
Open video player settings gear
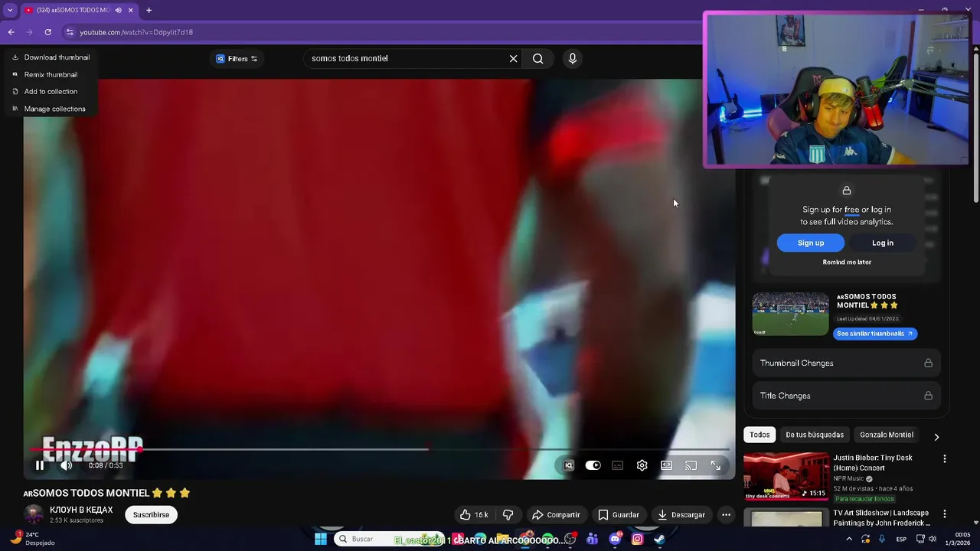[642, 465]
